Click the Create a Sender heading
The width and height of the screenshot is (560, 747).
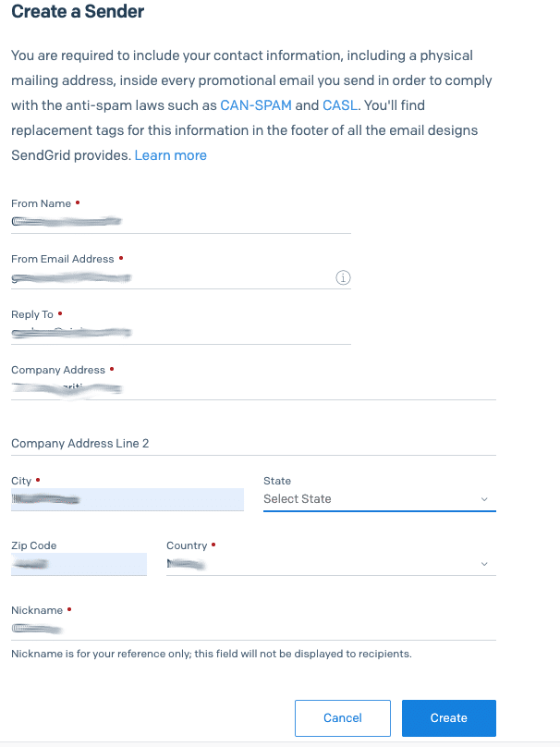(x=78, y=12)
